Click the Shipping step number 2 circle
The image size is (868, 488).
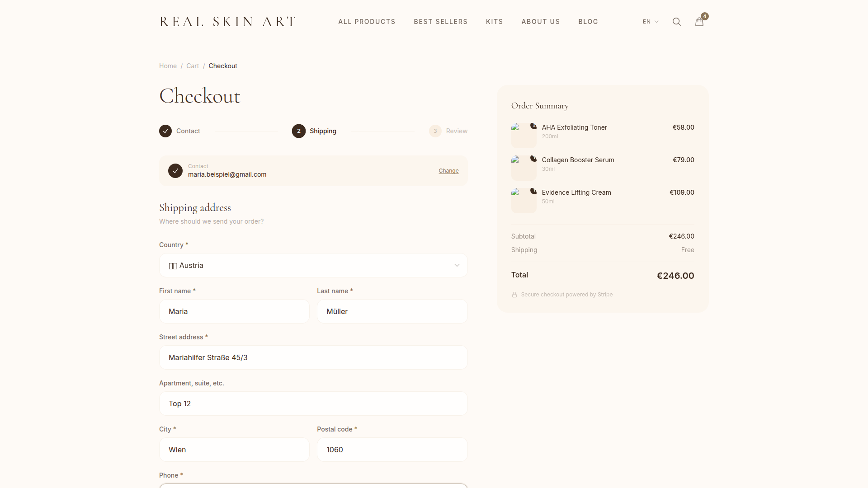(x=298, y=131)
